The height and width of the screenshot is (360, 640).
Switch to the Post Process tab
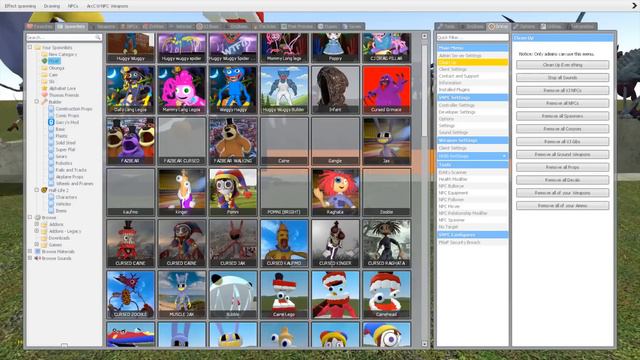click(297, 27)
